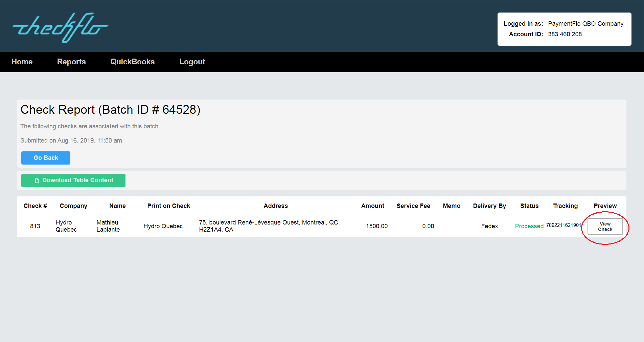Viewport: 644px width, 342px height.
Task: Click the Go Back button
Action: tap(46, 158)
